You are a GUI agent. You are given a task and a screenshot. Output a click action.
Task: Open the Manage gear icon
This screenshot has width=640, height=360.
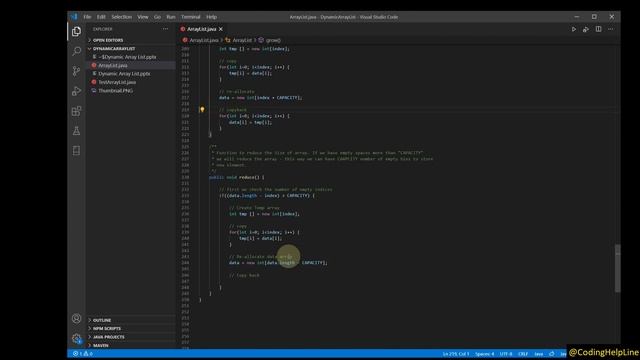76,338
